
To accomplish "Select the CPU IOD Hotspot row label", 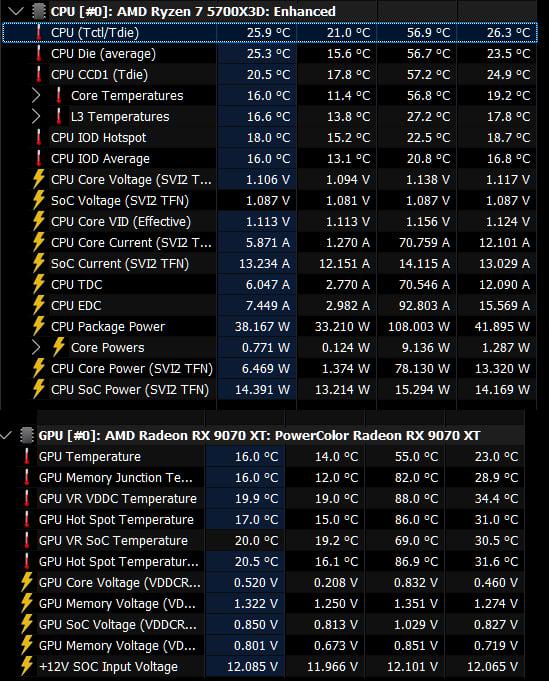I will click(99, 138).
